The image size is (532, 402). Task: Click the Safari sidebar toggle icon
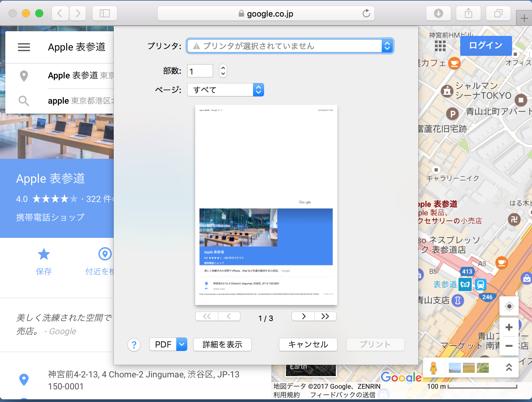point(105,13)
